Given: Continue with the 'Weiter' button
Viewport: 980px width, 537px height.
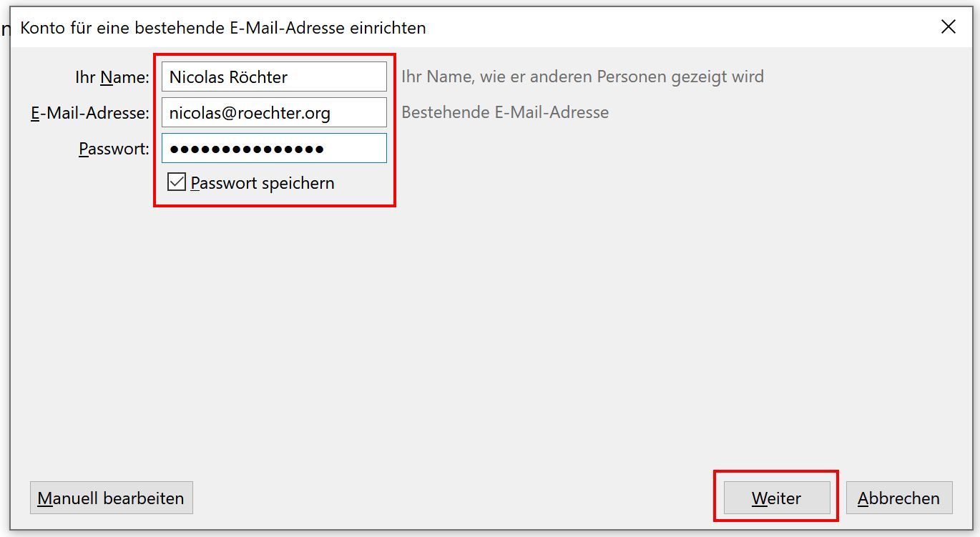Looking at the screenshot, I should tap(777, 498).
